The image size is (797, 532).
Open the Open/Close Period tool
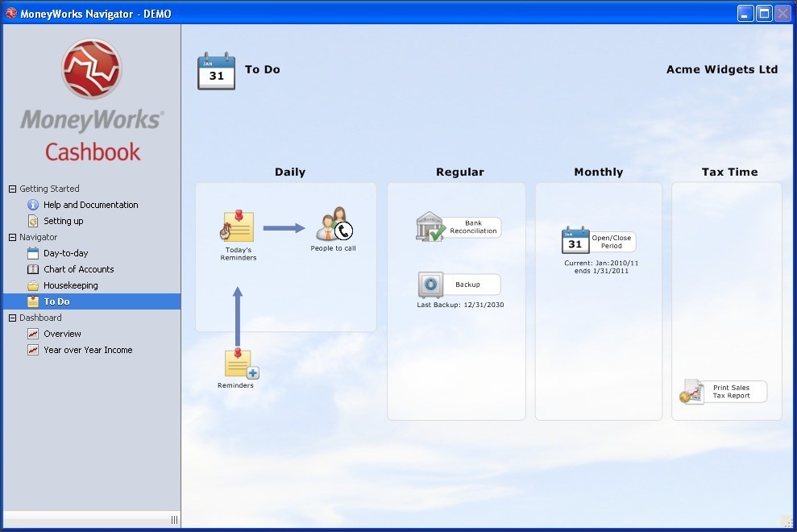(x=598, y=241)
